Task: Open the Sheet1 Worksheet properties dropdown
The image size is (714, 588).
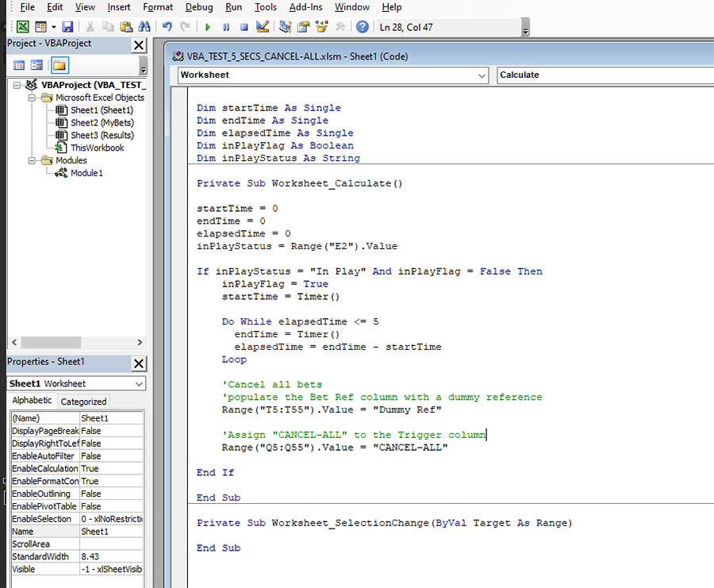Action: (140, 384)
